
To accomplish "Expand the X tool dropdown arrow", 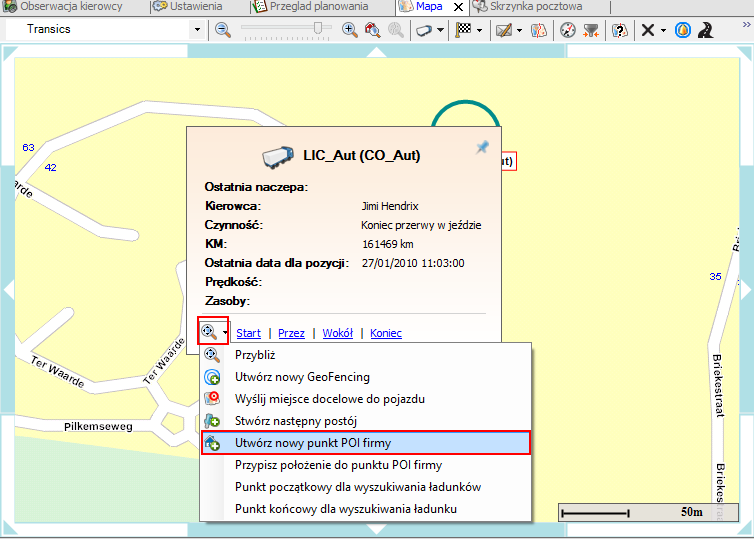I will pos(663,30).
